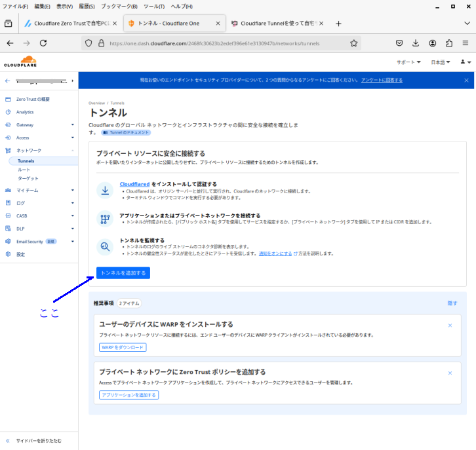
Task: Close the トンネル - Cloudflare One tab
Action: (218, 24)
